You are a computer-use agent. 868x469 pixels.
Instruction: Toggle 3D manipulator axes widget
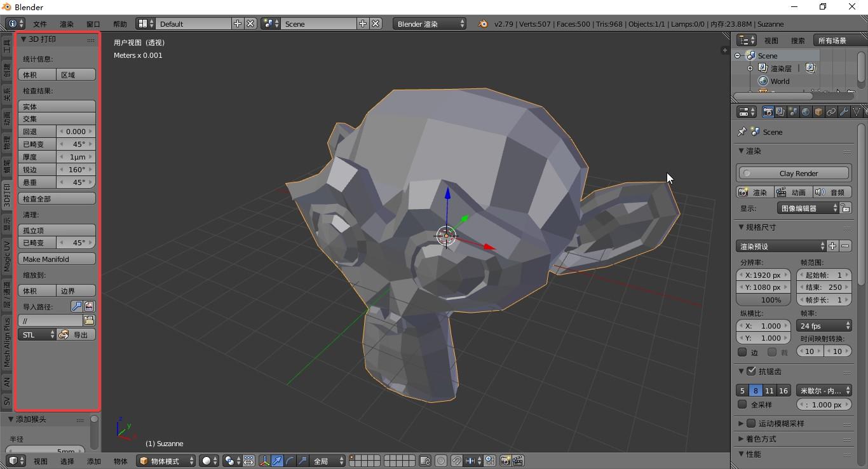click(264, 461)
